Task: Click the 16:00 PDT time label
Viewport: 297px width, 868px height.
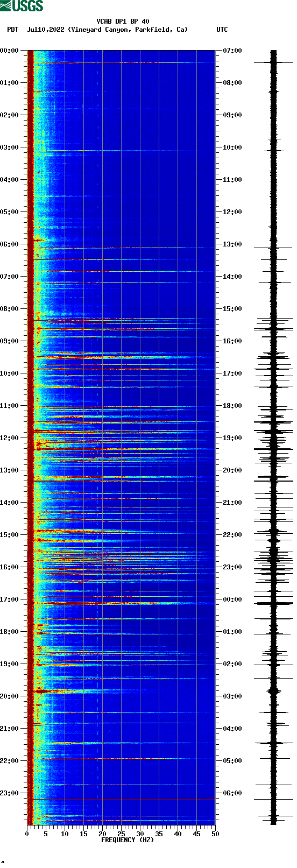Action: (x=9, y=567)
